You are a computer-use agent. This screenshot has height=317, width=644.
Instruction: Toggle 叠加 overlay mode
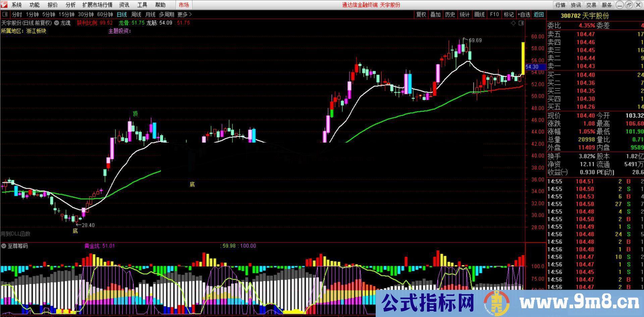(x=435, y=14)
